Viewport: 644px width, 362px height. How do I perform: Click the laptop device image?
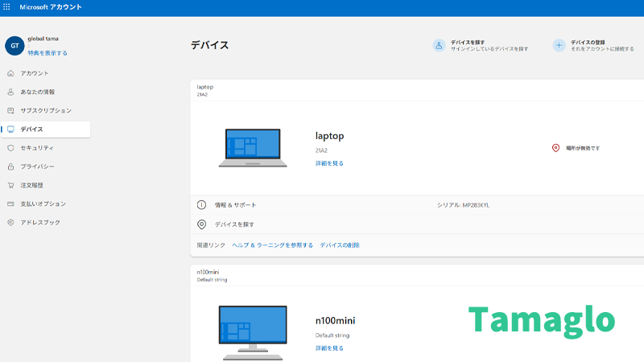coord(252,148)
